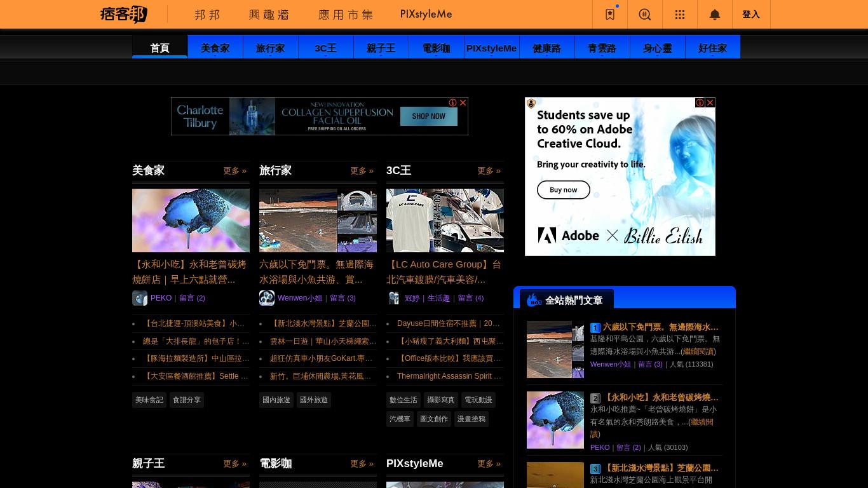868x488 pixels.
Task: Switch to the 旅行家 nav tab
Action: [x=271, y=48]
